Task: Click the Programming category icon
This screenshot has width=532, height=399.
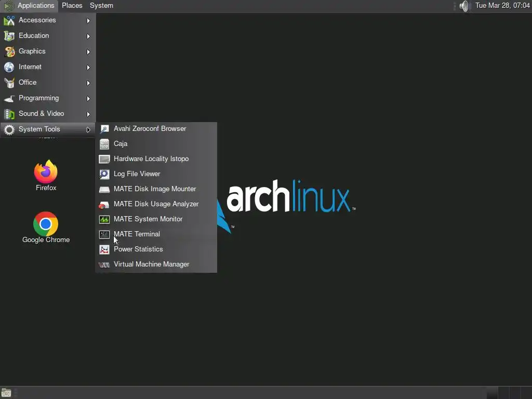Action: pos(9,98)
